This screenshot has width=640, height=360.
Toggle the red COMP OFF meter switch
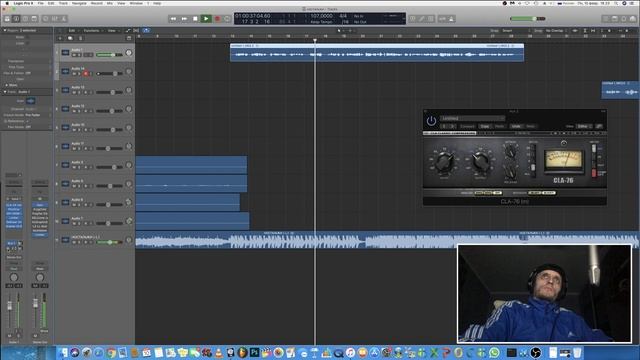[x=594, y=173]
